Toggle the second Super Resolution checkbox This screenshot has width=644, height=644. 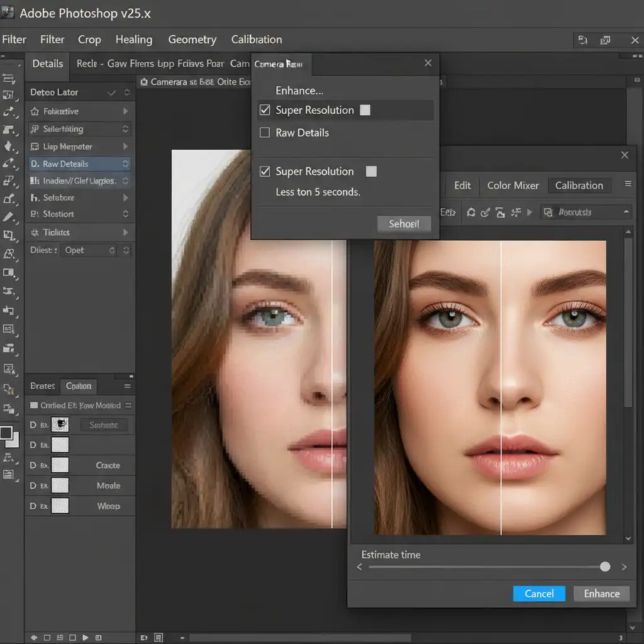[265, 172]
